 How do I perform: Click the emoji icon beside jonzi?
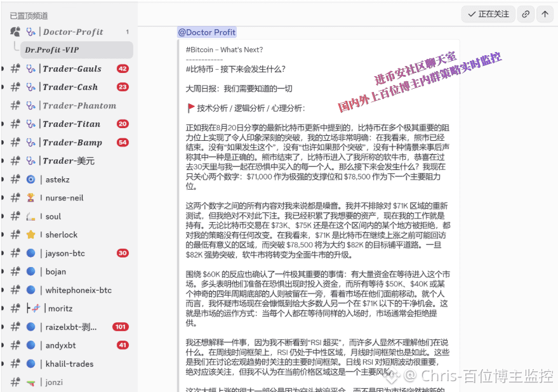pyautogui.click(x=31, y=382)
